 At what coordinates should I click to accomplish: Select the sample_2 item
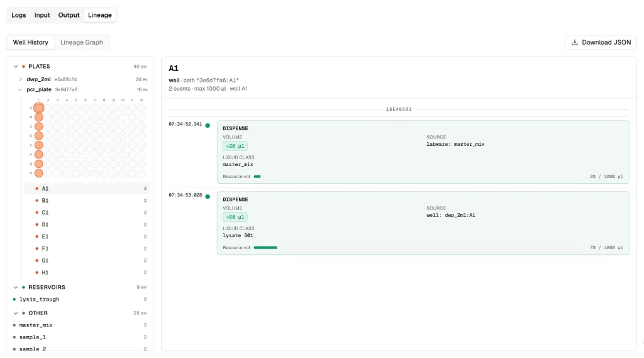80,349
